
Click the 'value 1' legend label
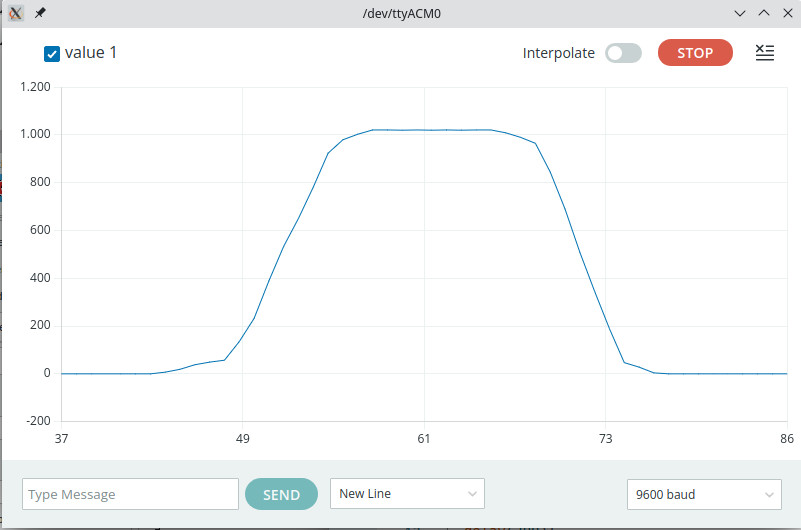coord(91,53)
